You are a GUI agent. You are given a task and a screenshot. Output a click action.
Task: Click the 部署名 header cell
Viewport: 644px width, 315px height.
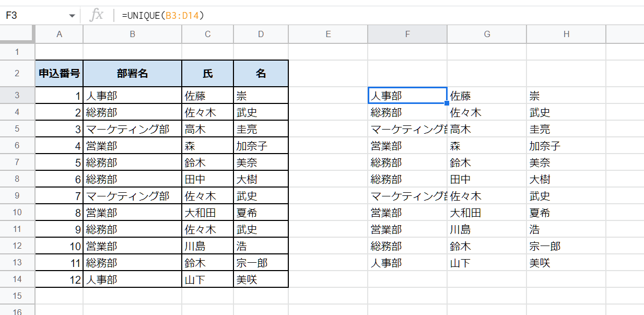click(x=132, y=73)
